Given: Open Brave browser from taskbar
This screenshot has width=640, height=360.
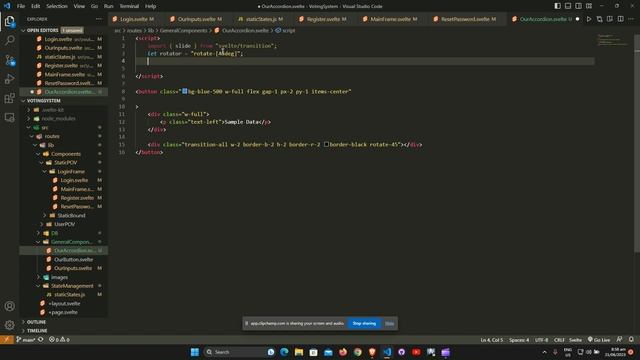Looking at the screenshot, I should (x=372, y=352).
